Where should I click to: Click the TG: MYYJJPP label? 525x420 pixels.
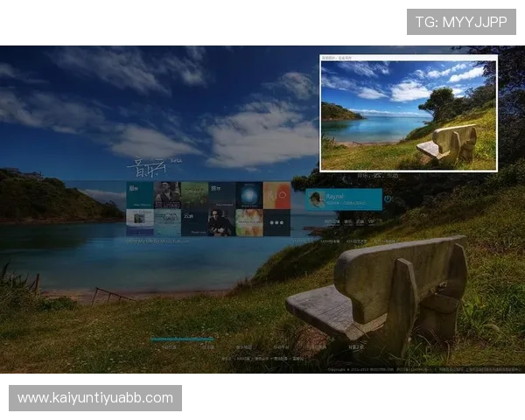tap(461, 21)
